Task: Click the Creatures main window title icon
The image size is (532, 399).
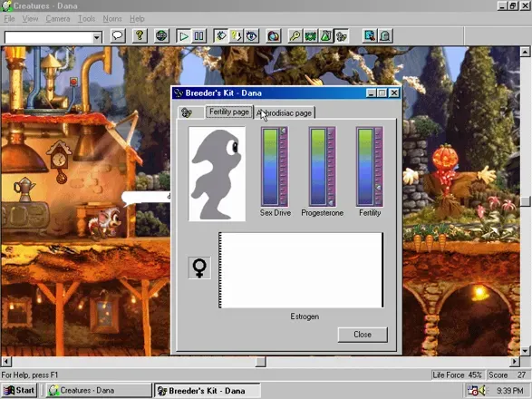Action: pyautogui.click(x=6, y=5)
